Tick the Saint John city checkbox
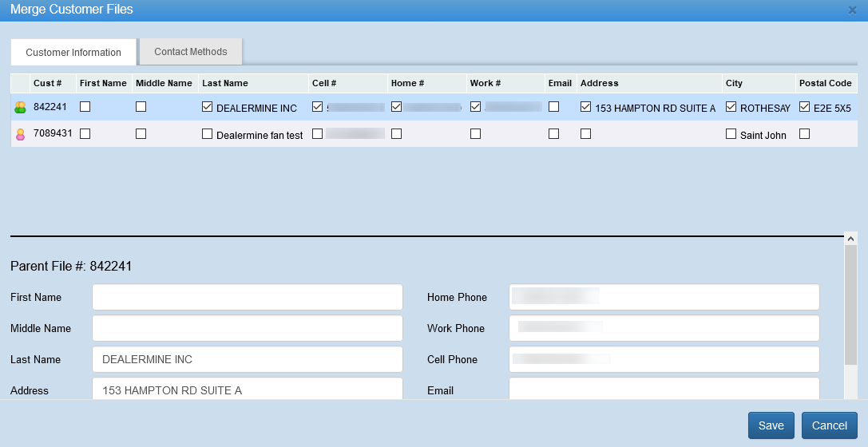This screenshot has width=868, height=447. (x=731, y=134)
